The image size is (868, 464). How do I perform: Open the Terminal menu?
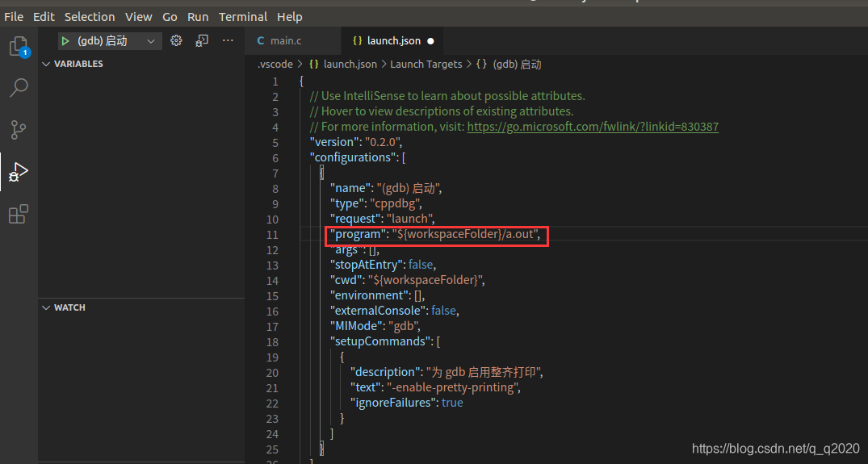[243, 17]
